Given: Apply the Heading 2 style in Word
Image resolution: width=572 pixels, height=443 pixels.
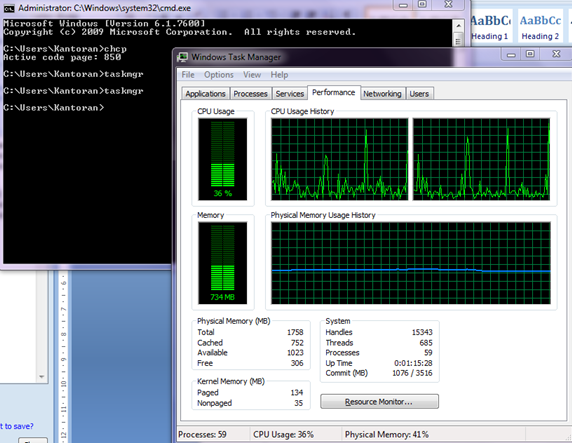Looking at the screenshot, I should click(x=540, y=27).
